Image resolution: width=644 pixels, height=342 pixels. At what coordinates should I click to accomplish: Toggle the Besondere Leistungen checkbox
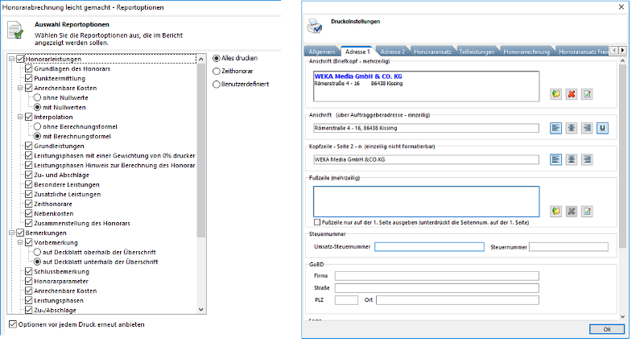[x=28, y=184]
